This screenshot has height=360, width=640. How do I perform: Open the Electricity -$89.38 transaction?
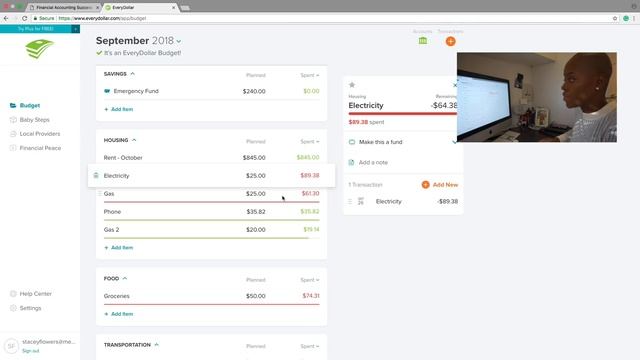pyautogui.click(x=403, y=202)
